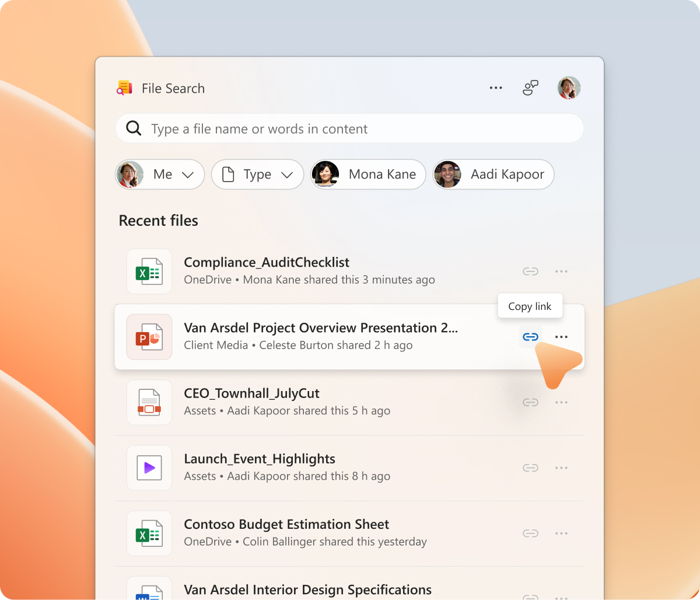This screenshot has height=600, width=700.
Task: Expand the Me filter dropdown
Action: 160,175
